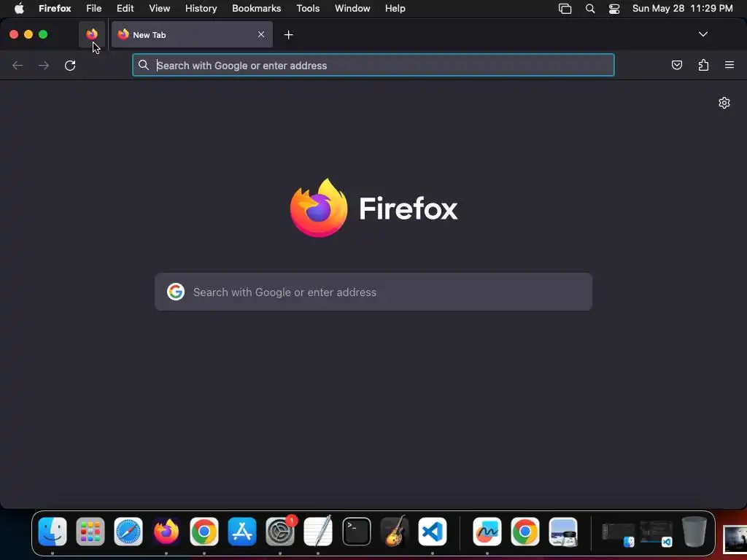The height and width of the screenshot is (560, 747).
Task: Open App Store from the Dock
Action: (x=242, y=532)
